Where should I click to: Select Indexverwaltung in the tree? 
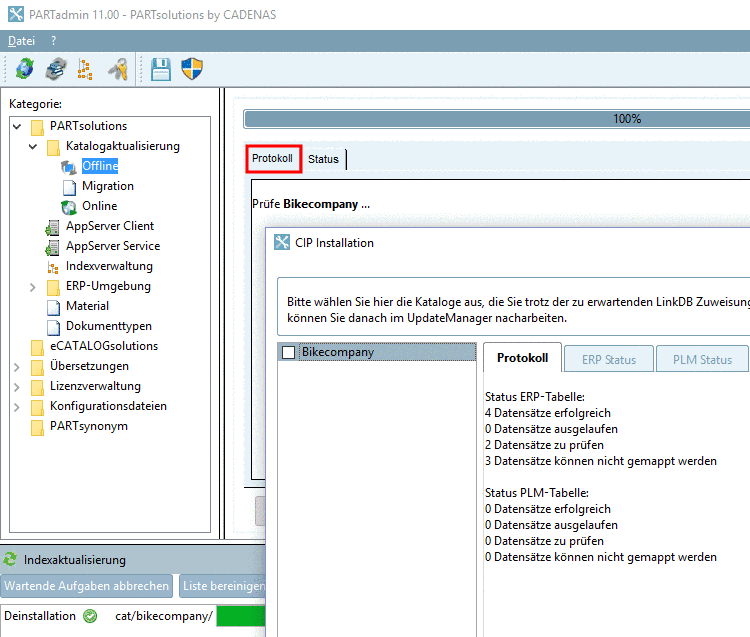pos(109,266)
